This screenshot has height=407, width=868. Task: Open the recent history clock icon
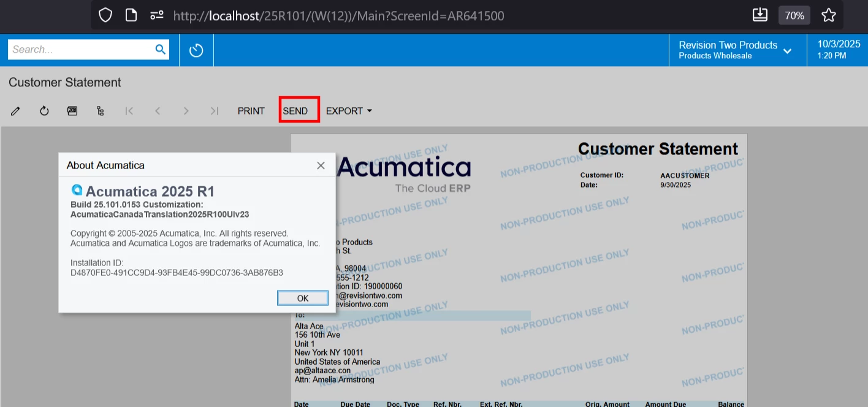coord(196,50)
